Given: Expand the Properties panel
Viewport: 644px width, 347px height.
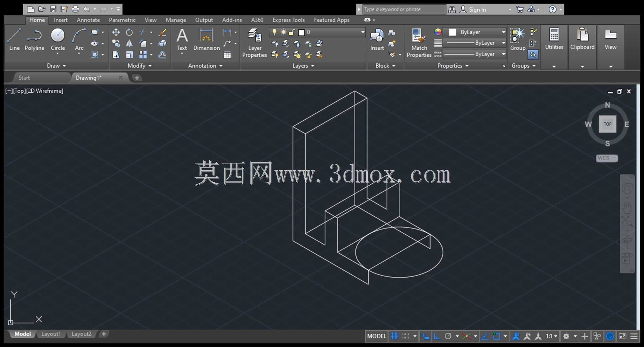Looking at the screenshot, I should 453,66.
